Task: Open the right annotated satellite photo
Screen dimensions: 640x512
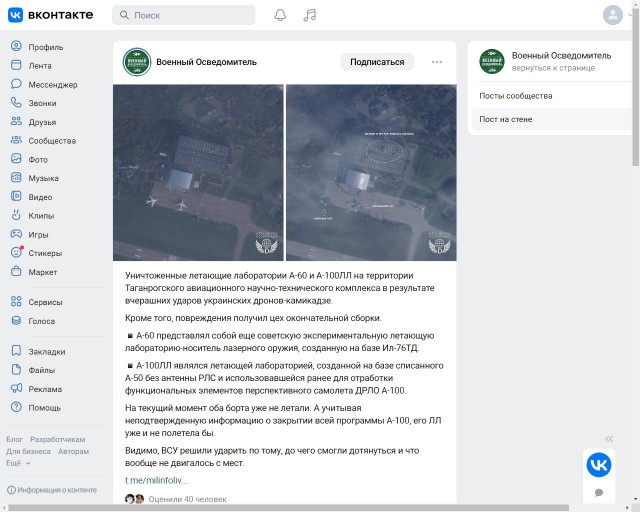Action: pyautogui.click(x=371, y=172)
